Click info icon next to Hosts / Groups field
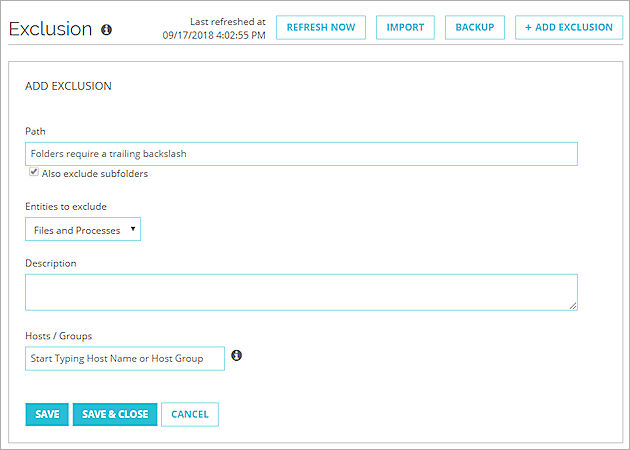 [x=237, y=355]
